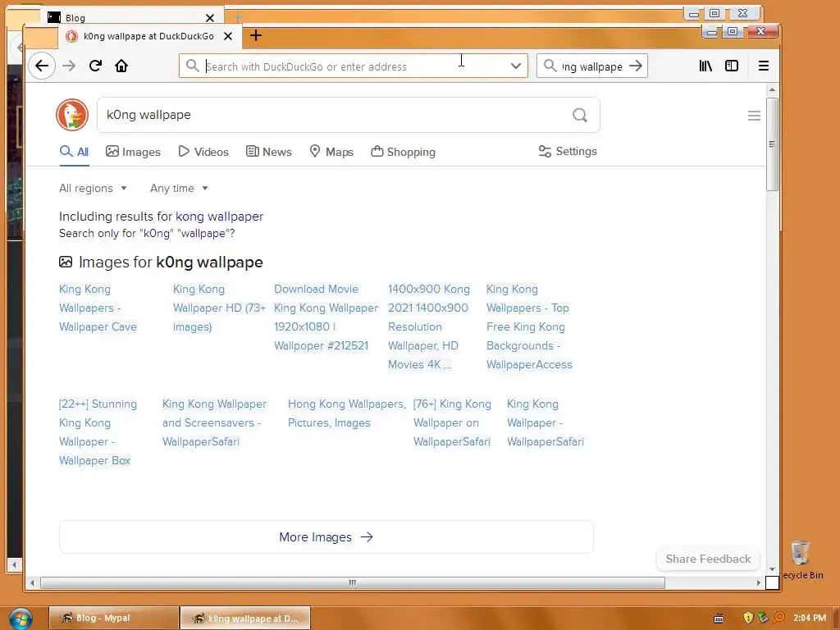The image size is (840, 630).
Task: Focus the browser address bar
Action: pos(354,66)
